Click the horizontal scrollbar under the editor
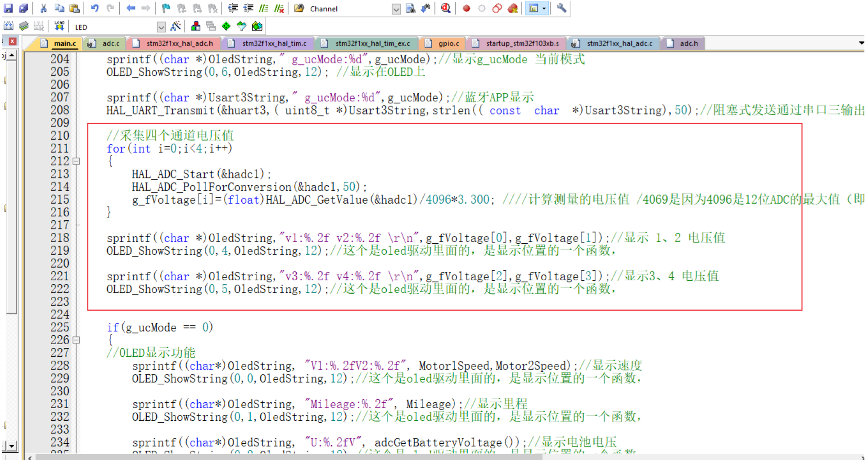Viewport: 868px width, 460px height. tap(289, 457)
